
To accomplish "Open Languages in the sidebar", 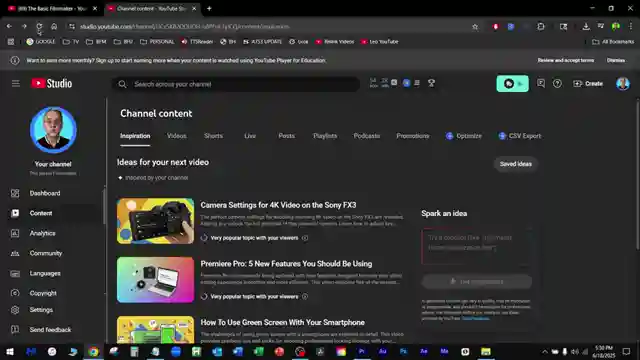I will [x=45, y=273].
